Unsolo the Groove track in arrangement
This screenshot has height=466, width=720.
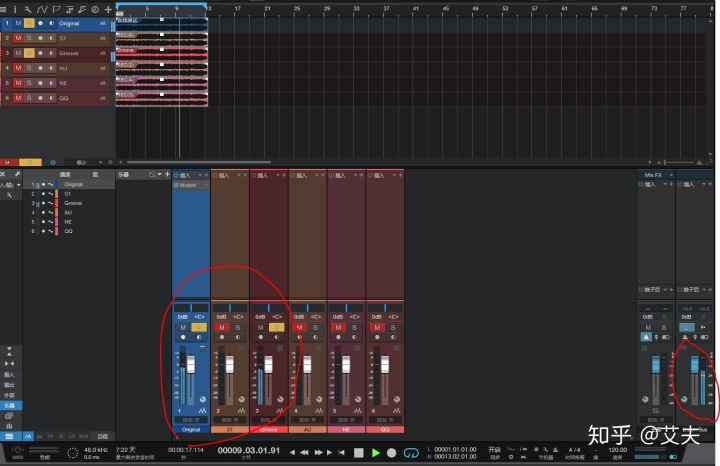(x=29, y=53)
